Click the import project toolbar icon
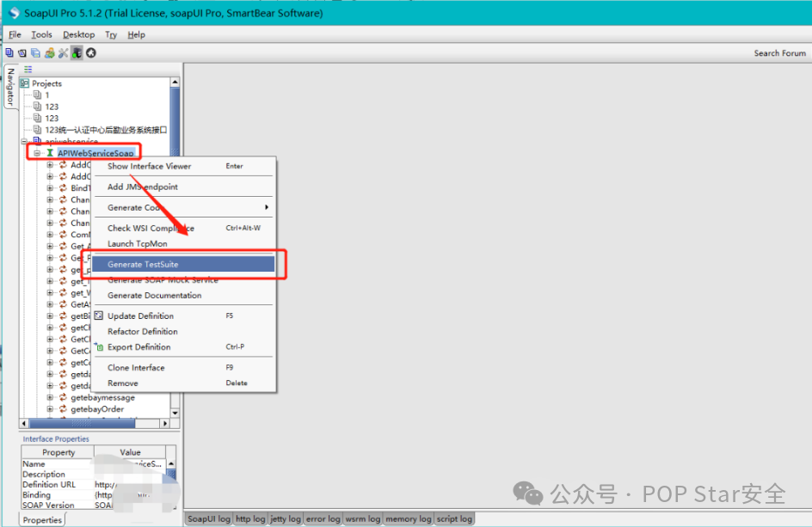Viewport: 812px width, 527px height. tap(22, 52)
